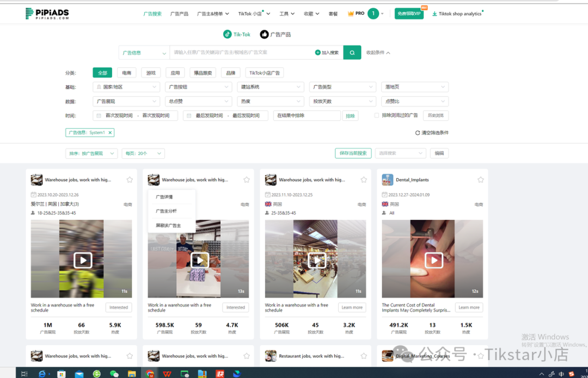Play the Dental_Implants ad video
The width and height of the screenshot is (588, 378).
pyautogui.click(x=433, y=259)
